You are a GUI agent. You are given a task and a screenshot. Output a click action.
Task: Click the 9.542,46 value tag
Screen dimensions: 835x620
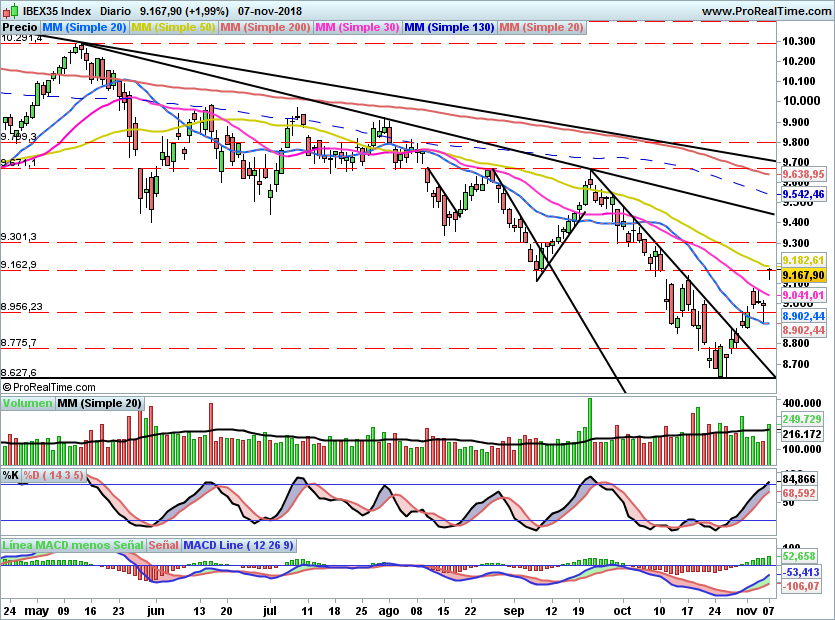click(804, 194)
